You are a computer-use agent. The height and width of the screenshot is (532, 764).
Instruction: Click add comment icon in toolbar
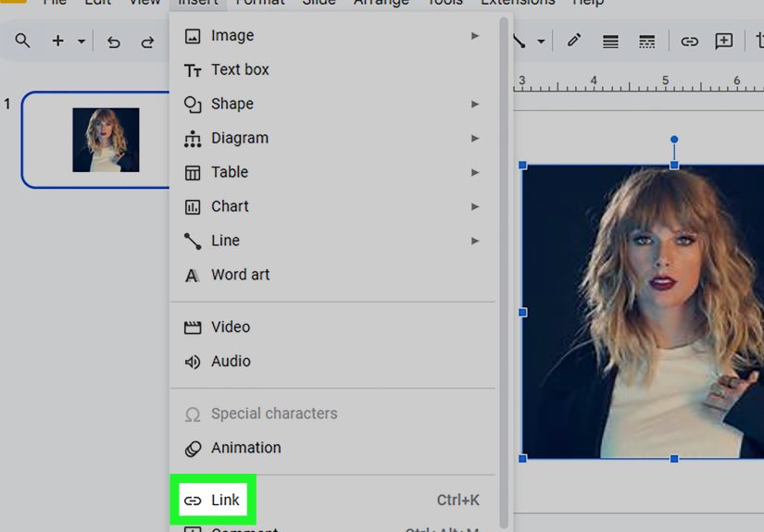[x=724, y=42]
